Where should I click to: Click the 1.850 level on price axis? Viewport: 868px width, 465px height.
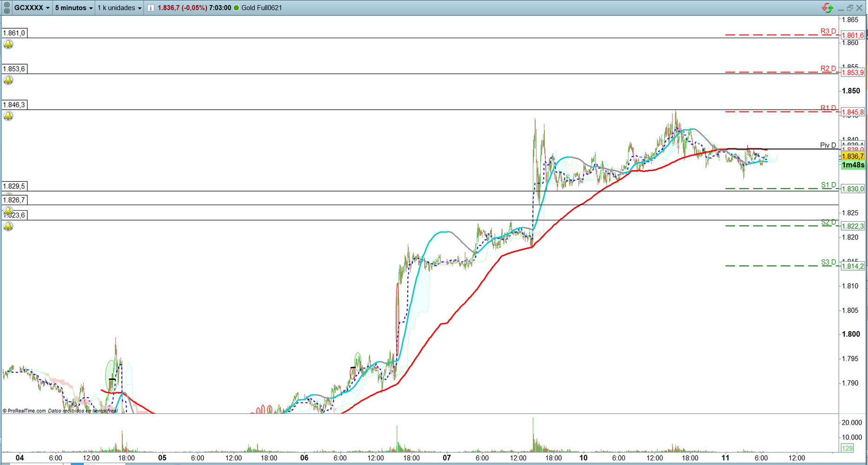click(x=851, y=91)
